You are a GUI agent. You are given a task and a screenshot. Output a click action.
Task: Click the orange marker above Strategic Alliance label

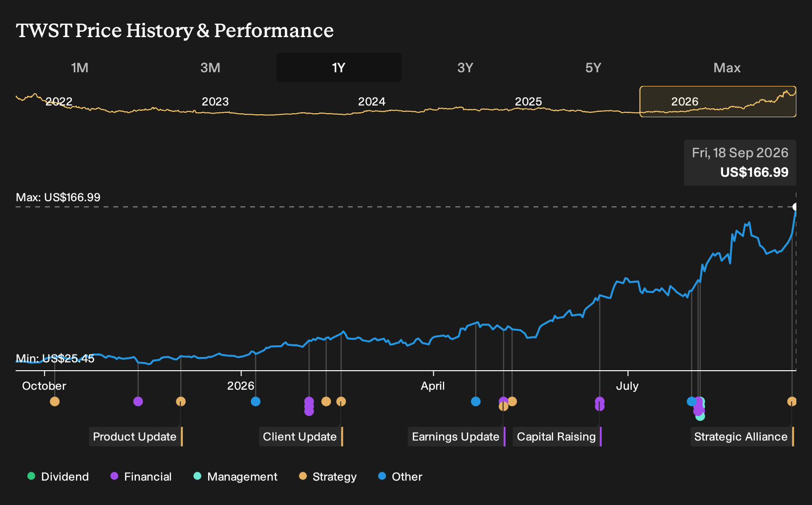792,401
